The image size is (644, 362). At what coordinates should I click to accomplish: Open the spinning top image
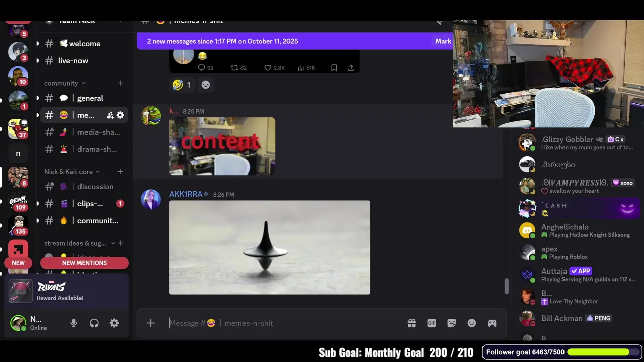point(270,247)
